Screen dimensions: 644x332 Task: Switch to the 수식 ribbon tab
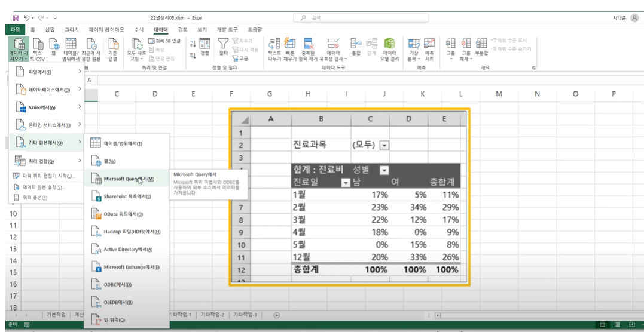138,29
